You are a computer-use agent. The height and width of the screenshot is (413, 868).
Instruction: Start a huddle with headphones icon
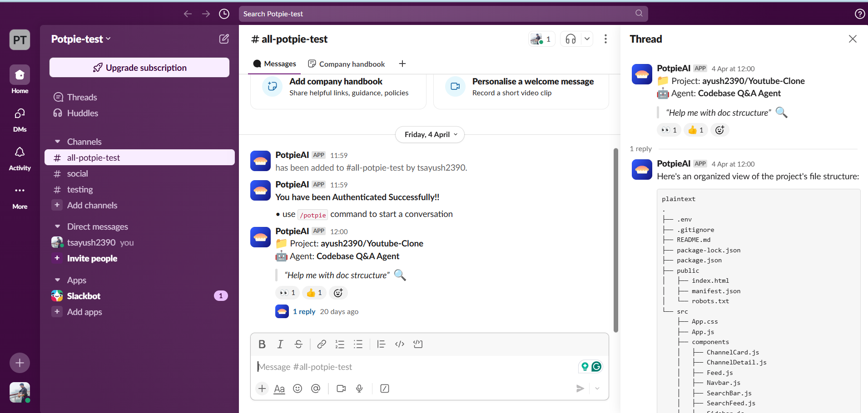point(570,39)
